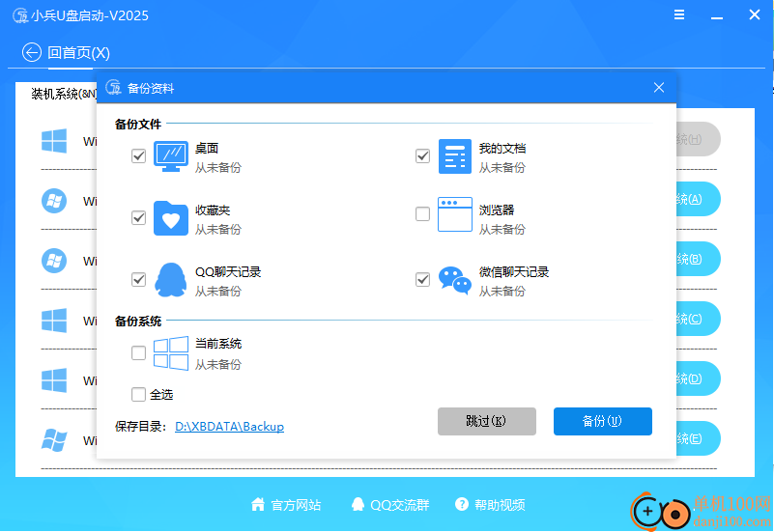Click the 备份文件 section heading
This screenshot has height=532, width=774.
138,125
